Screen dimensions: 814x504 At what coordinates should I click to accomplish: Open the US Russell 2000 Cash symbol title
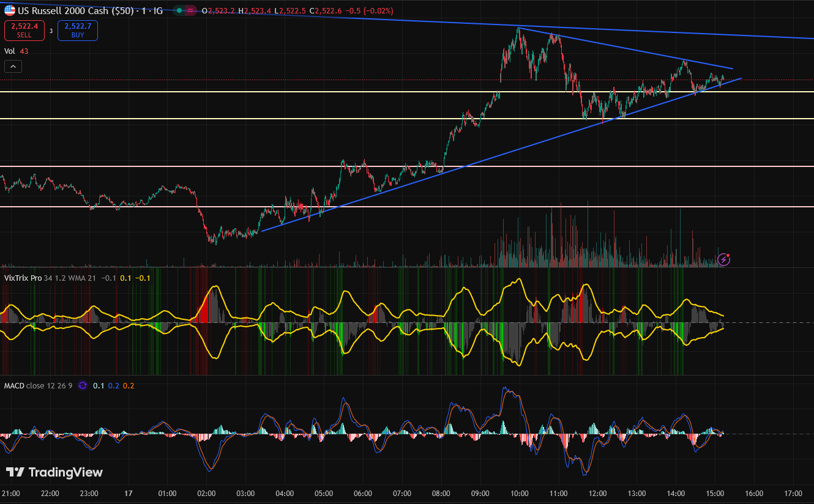point(91,11)
